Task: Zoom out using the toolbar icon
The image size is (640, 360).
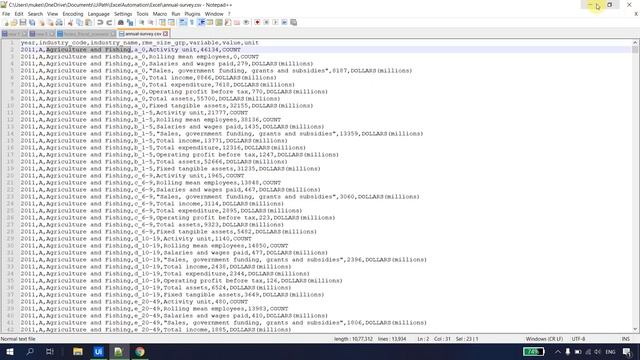Action: coord(151,22)
